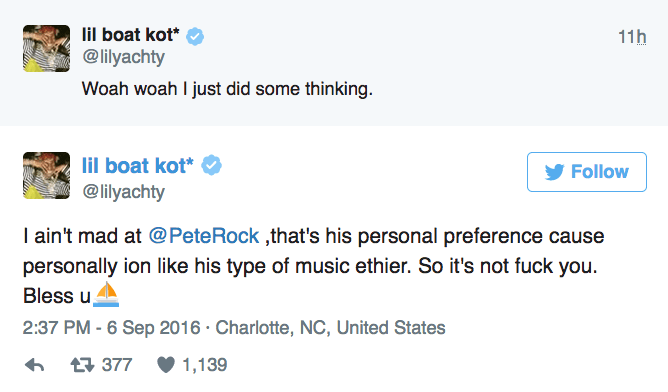The height and width of the screenshot is (392, 668).
Task: Click top tweet's lil boat kot* name
Action: click(x=130, y=35)
